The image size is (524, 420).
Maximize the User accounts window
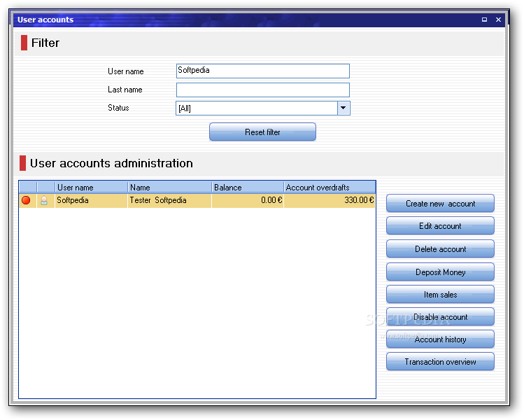click(484, 20)
